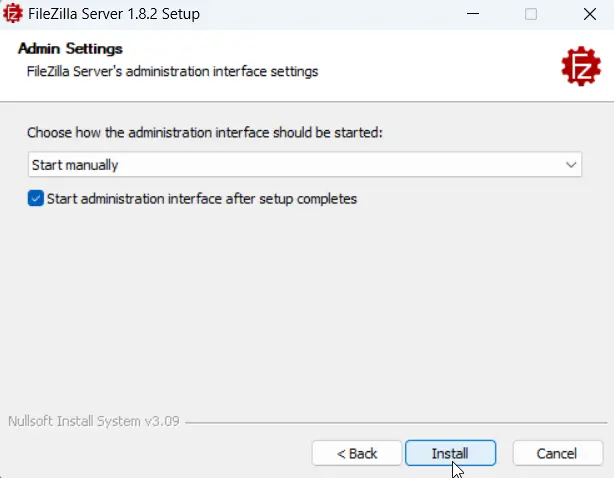Screen dimensions: 614x478
Task: Click the empty gray area of the dialog
Action: pos(305,305)
